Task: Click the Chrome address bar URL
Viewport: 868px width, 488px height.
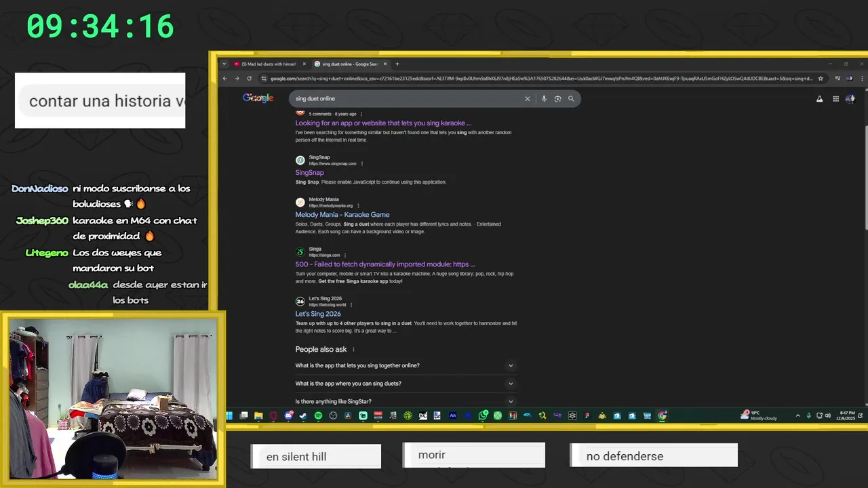Action: [541, 79]
